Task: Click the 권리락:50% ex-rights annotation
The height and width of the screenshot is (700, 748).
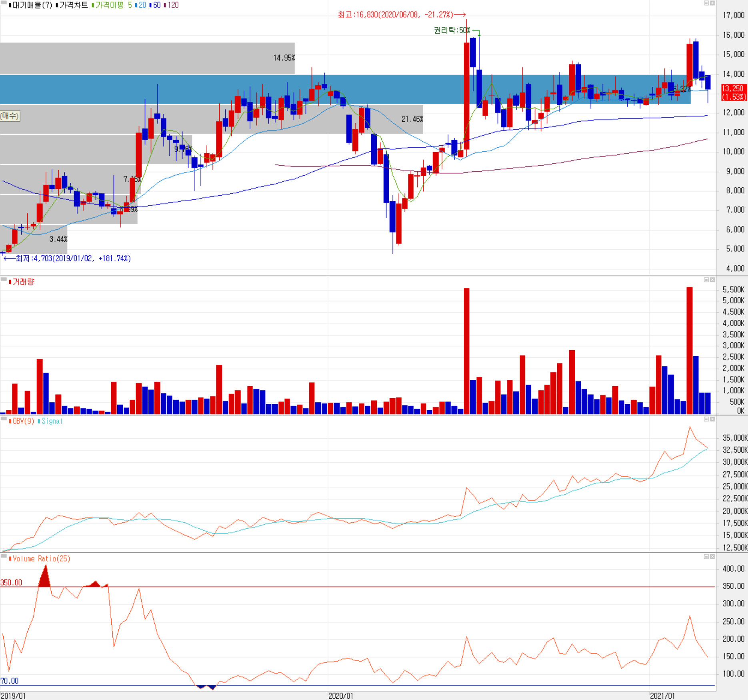Action: pyautogui.click(x=452, y=30)
